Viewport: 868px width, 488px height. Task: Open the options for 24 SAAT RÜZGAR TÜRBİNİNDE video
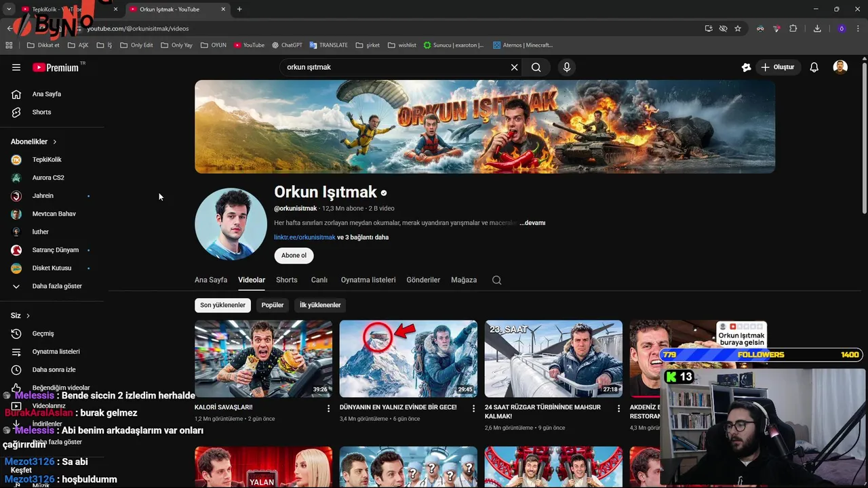(619, 408)
